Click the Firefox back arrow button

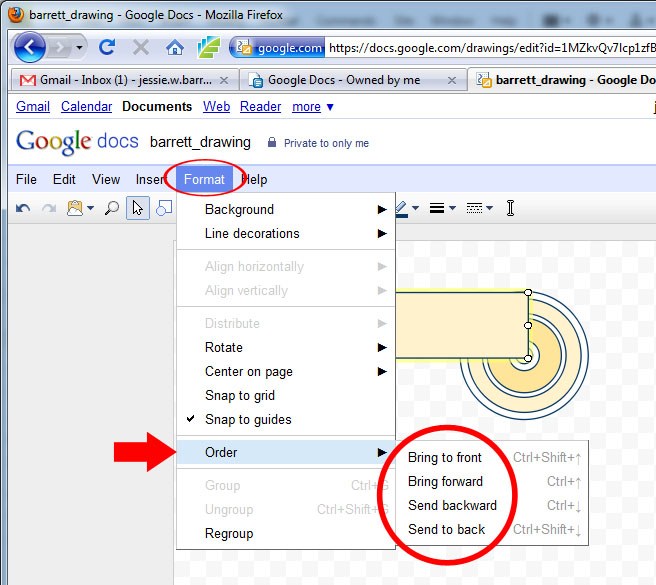coord(29,47)
